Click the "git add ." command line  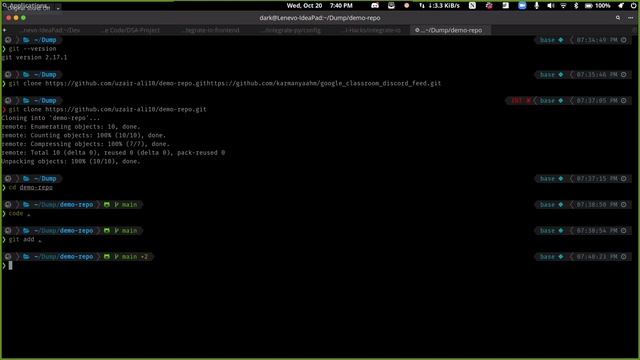pos(25,240)
